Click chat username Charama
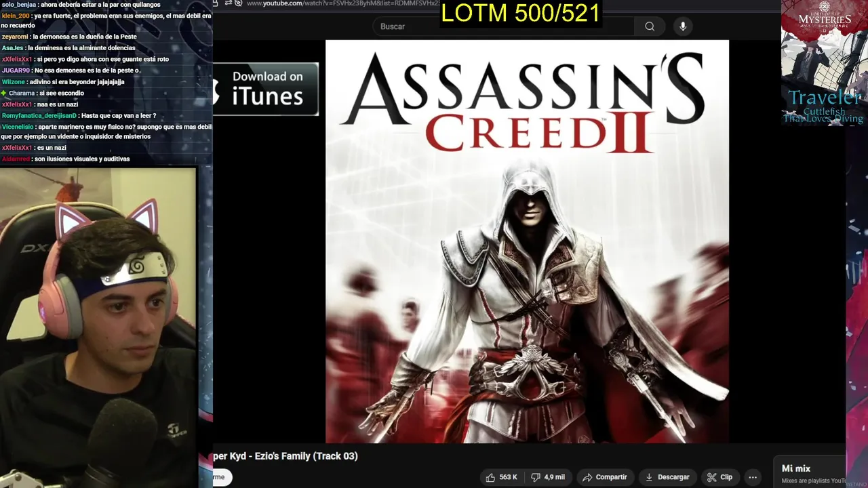This screenshot has height=488, width=868. point(22,94)
